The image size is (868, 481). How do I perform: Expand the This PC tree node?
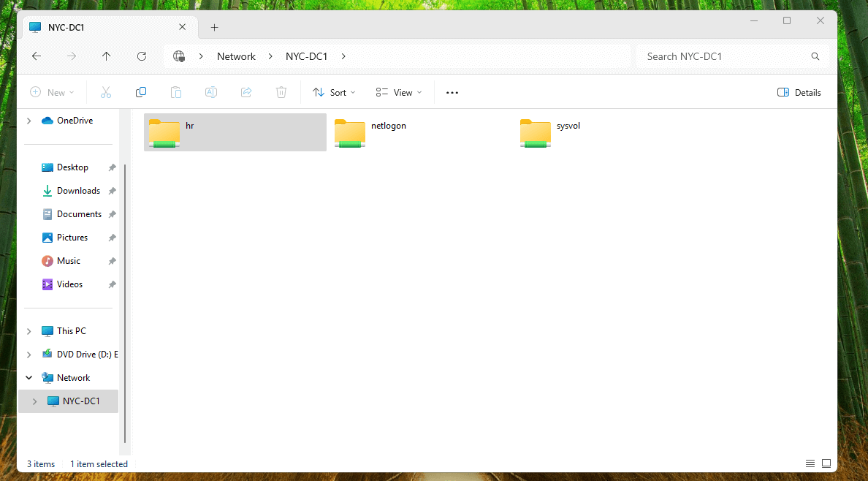tap(28, 331)
